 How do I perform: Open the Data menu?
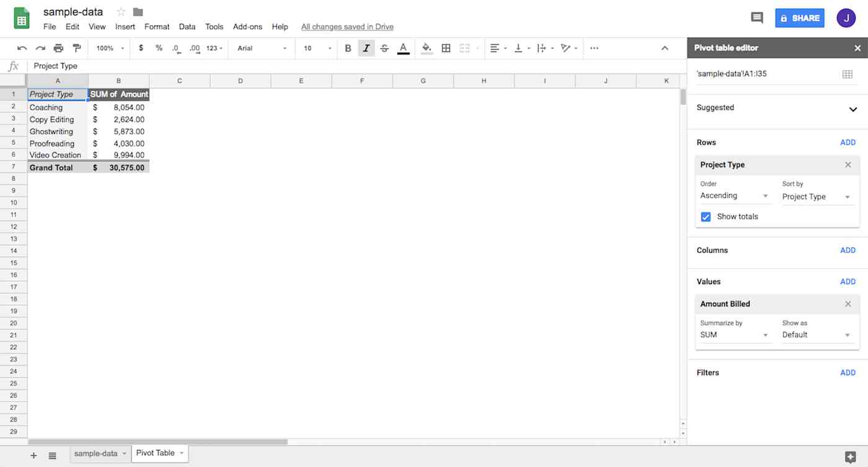pos(187,27)
